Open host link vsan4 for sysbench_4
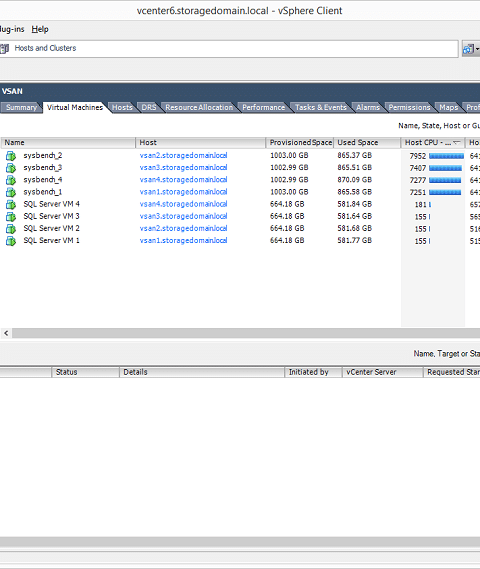The image size is (480, 569). [183, 180]
